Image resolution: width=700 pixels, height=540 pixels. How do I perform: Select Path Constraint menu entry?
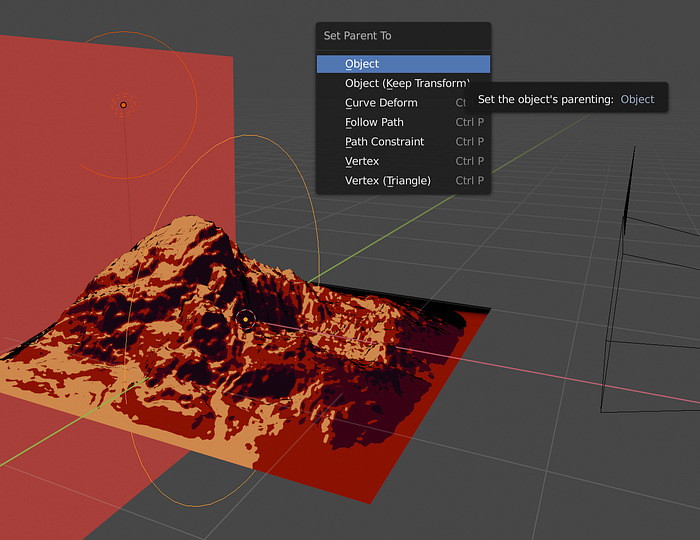coord(403,142)
